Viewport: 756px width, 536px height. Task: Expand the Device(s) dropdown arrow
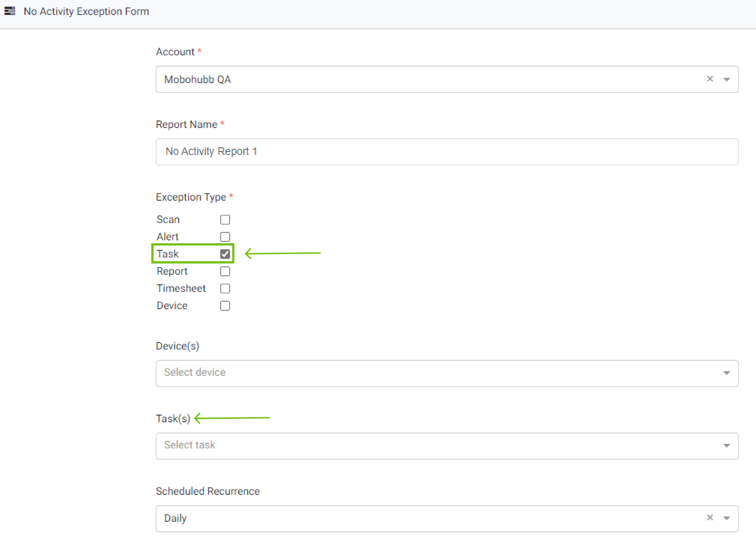[727, 373]
